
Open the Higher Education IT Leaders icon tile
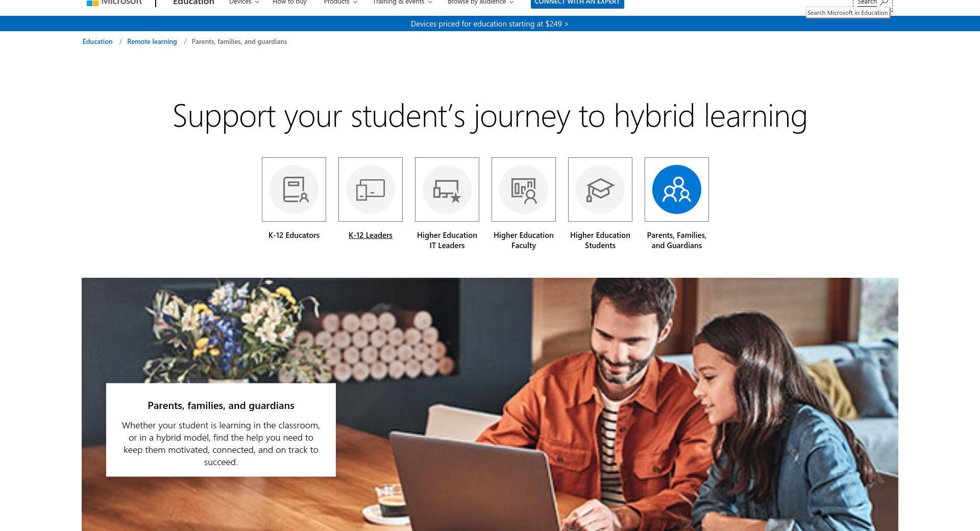[447, 189]
